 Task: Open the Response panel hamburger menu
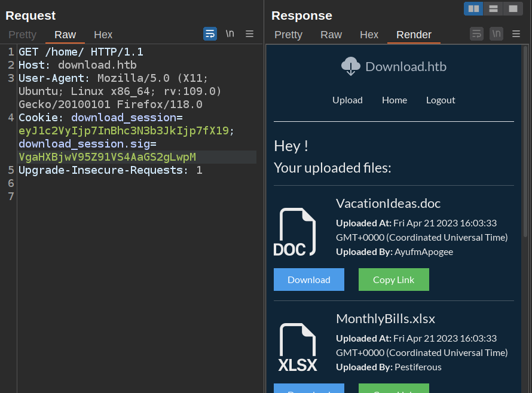click(x=516, y=33)
